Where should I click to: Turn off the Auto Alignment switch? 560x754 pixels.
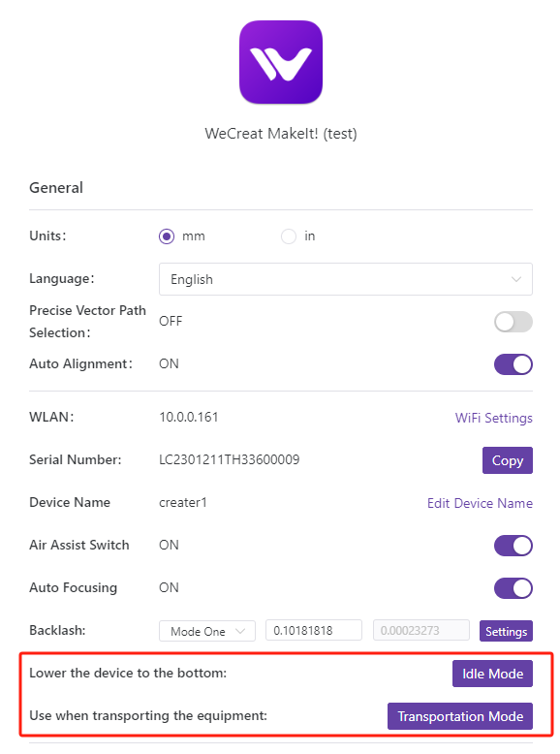pyautogui.click(x=513, y=364)
